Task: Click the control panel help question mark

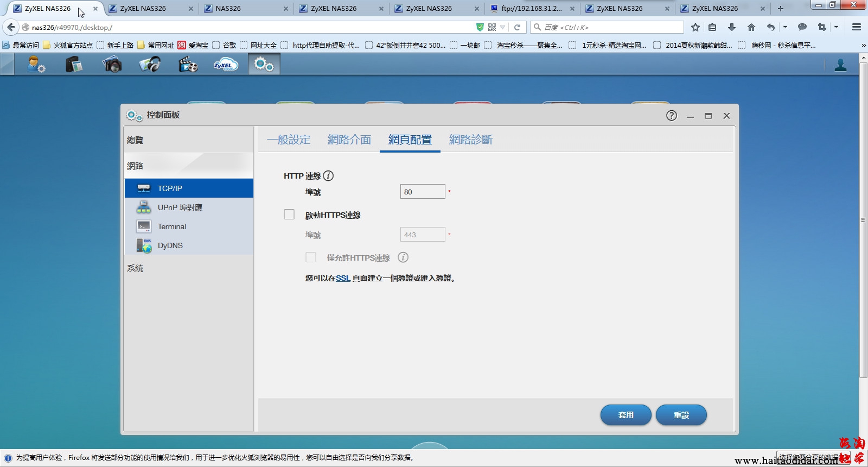Action: pyautogui.click(x=671, y=116)
